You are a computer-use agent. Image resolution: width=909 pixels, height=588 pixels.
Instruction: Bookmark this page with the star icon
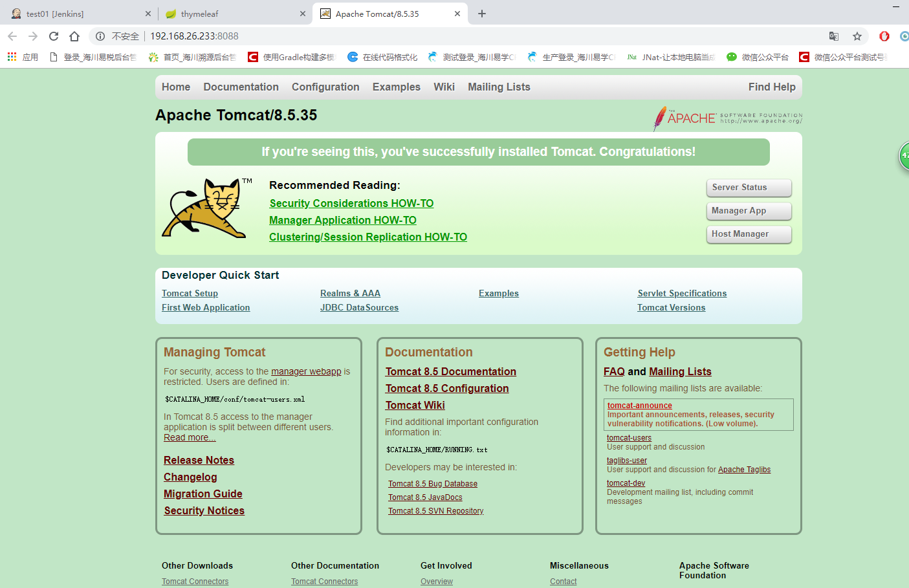point(857,36)
